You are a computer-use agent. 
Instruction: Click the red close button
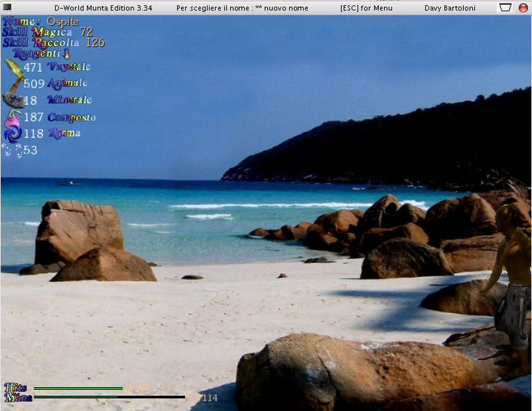pyautogui.click(x=523, y=7)
